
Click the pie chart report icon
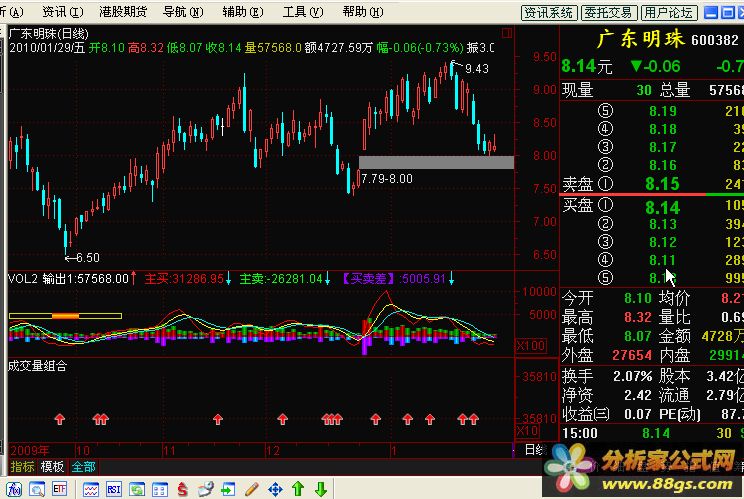pos(206,489)
